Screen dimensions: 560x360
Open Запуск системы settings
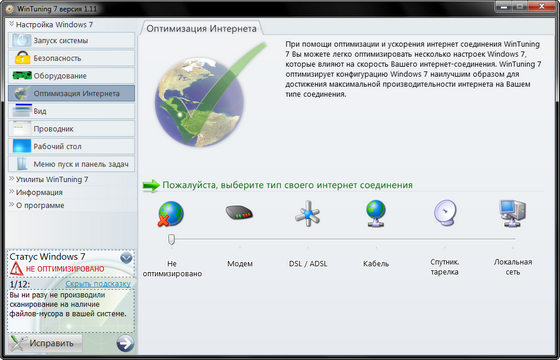pyautogui.click(x=71, y=40)
